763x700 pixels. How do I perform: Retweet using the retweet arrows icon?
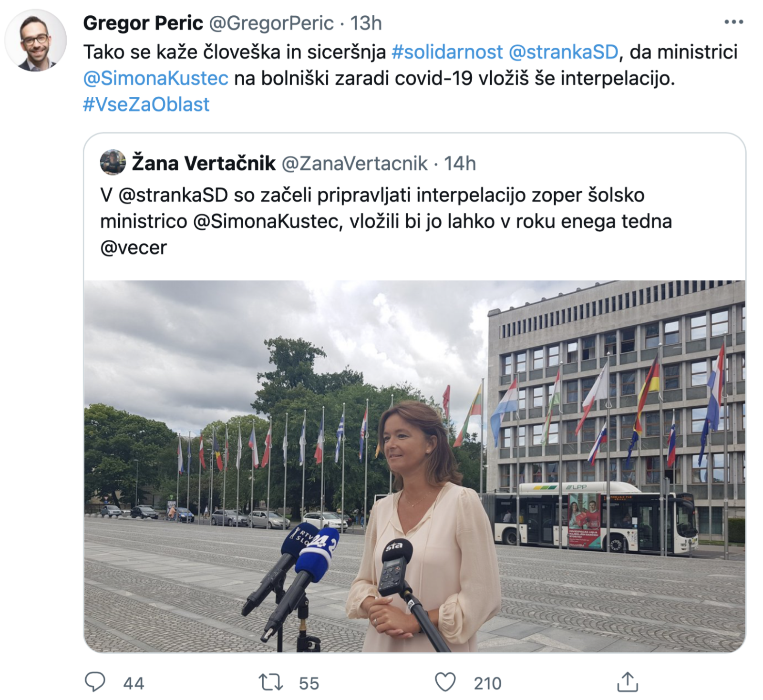(270, 682)
